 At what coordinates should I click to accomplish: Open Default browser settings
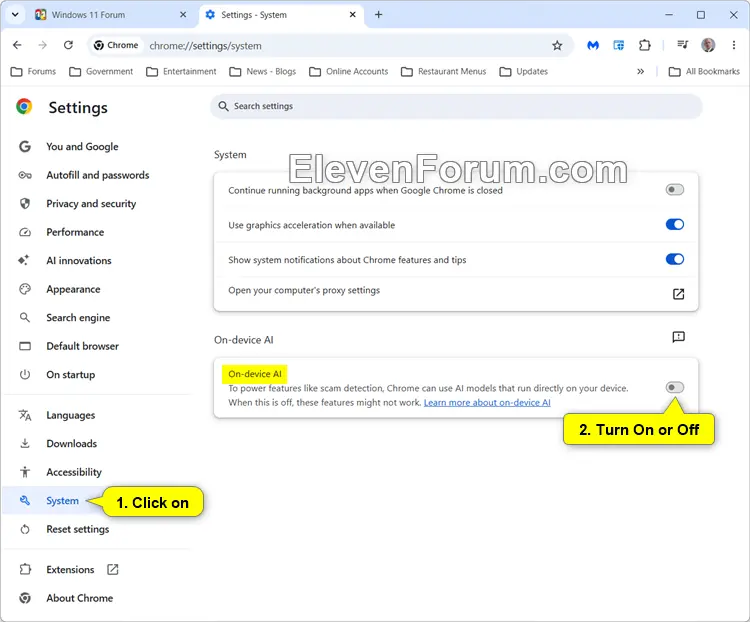tap(82, 346)
